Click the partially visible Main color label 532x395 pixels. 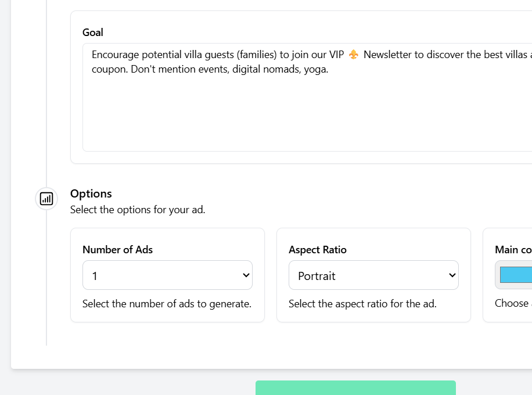513,250
